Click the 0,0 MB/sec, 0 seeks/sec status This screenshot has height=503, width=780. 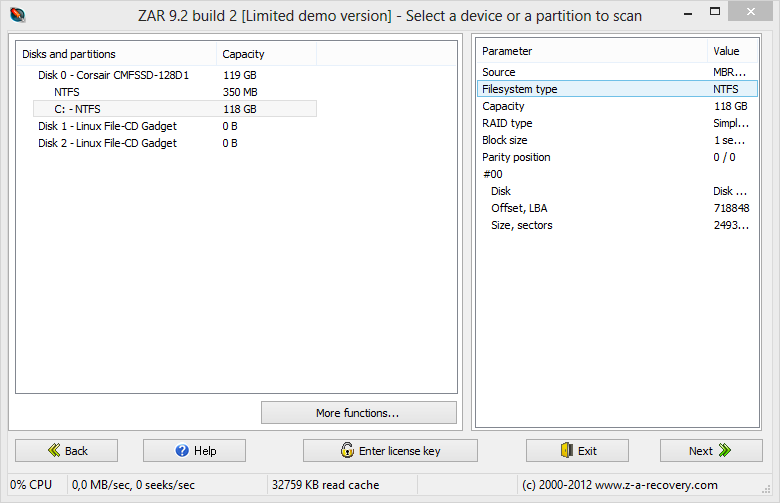(x=133, y=485)
